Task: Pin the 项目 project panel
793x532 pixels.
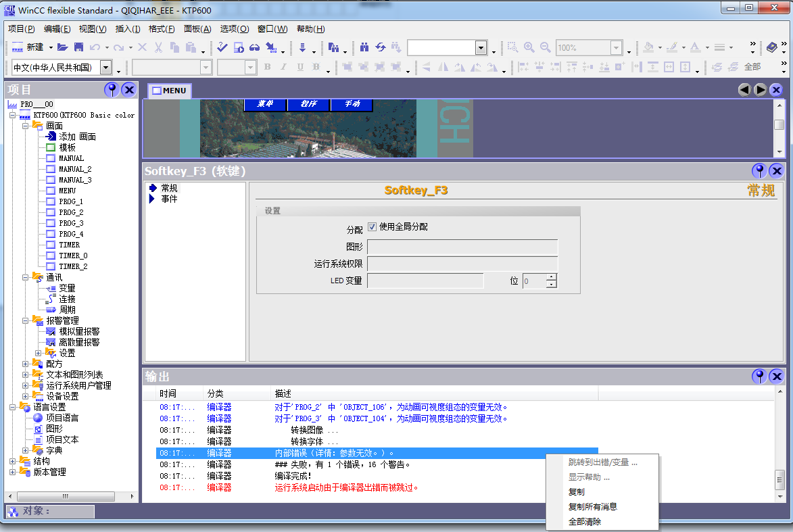Action: [x=112, y=89]
